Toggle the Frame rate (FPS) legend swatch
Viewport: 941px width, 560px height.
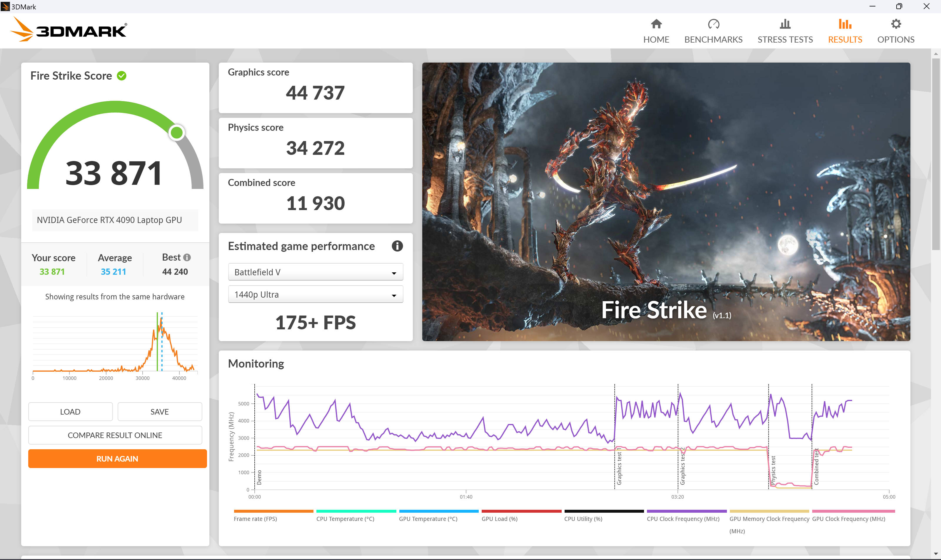tap(273, 511)
